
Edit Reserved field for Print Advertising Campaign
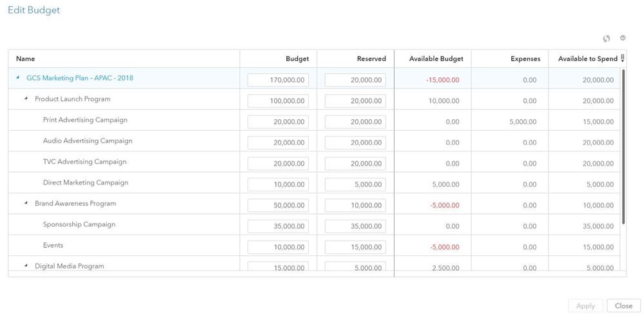click(x=355, y=122)
